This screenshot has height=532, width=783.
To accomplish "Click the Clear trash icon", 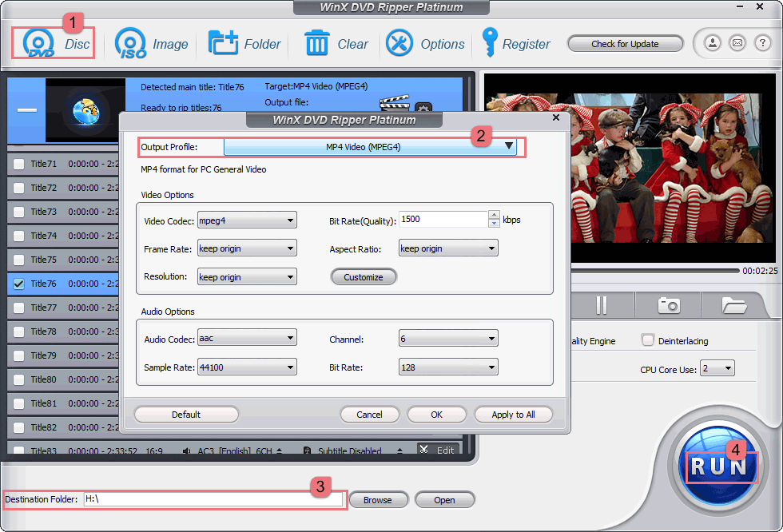I will 316,43.
